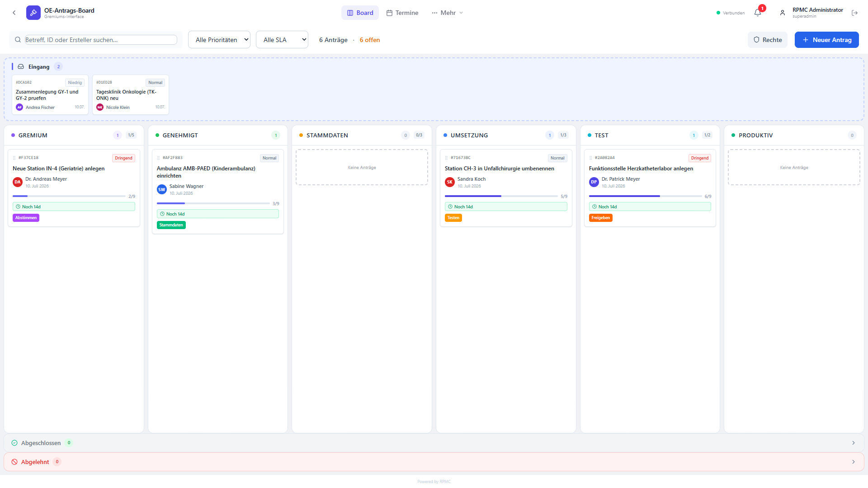Click the Abgelehnt prohibited icon
This screenshot has height=488, width=868.
14,462
